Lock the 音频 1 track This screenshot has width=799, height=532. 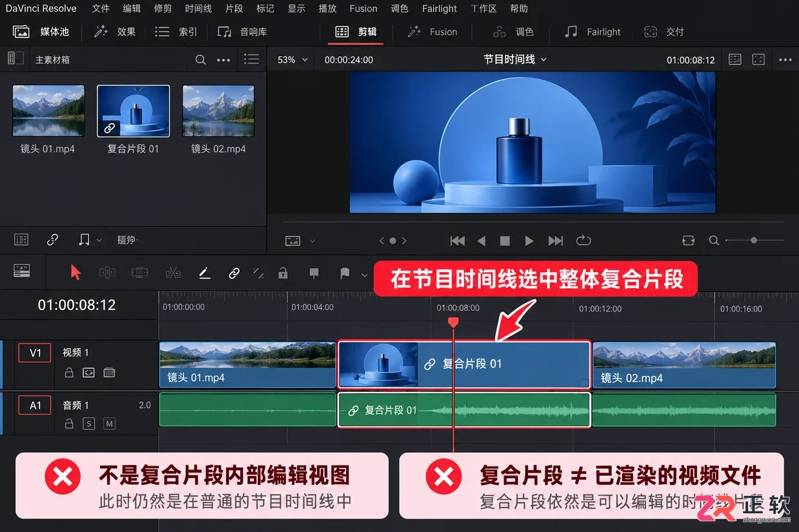click(69, 424)
